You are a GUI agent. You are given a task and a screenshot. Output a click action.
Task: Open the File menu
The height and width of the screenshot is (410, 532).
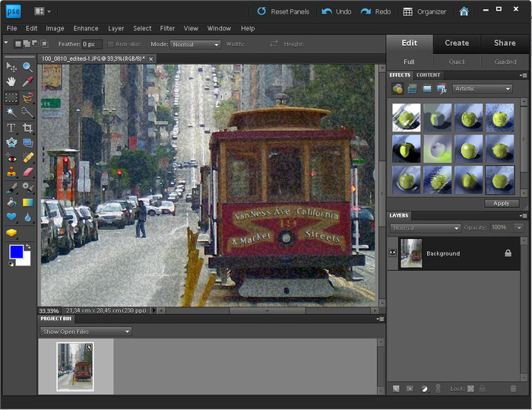11,29
